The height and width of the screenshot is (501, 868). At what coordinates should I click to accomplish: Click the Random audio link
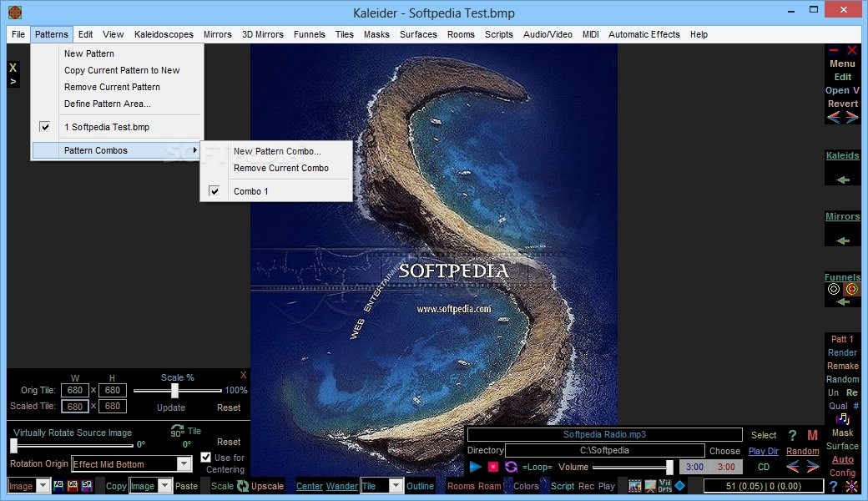click(x=802, y=451)
